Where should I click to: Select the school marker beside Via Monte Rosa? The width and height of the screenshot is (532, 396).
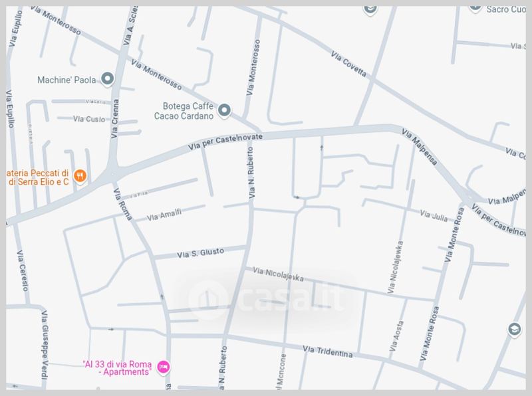[x=514, y=330]
